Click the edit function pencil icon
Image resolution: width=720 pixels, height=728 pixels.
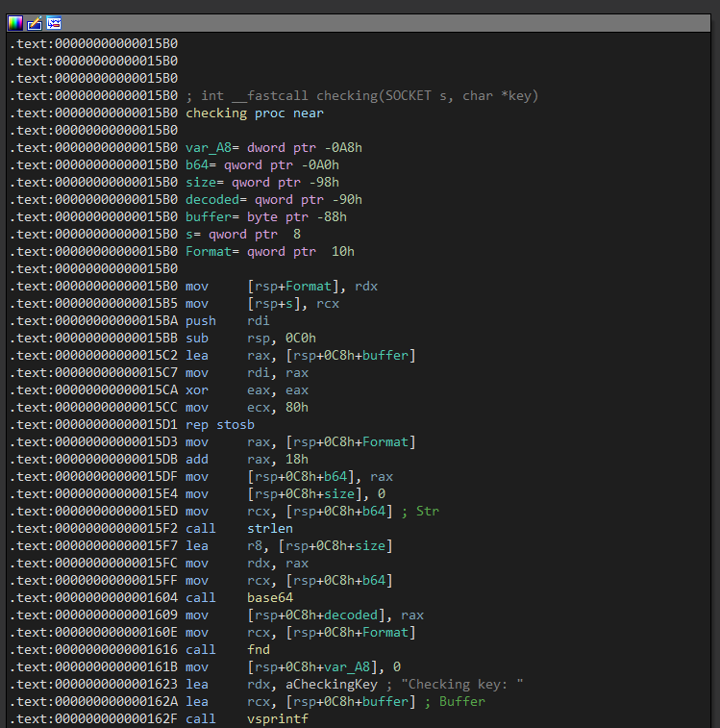click(35, 23)
